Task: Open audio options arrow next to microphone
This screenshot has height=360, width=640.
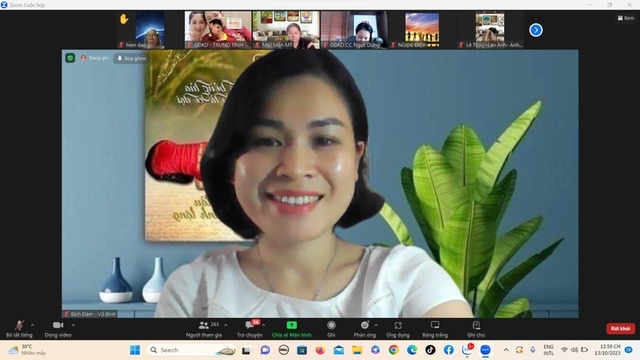Action: pyautogui.click(x=32, y=325)
